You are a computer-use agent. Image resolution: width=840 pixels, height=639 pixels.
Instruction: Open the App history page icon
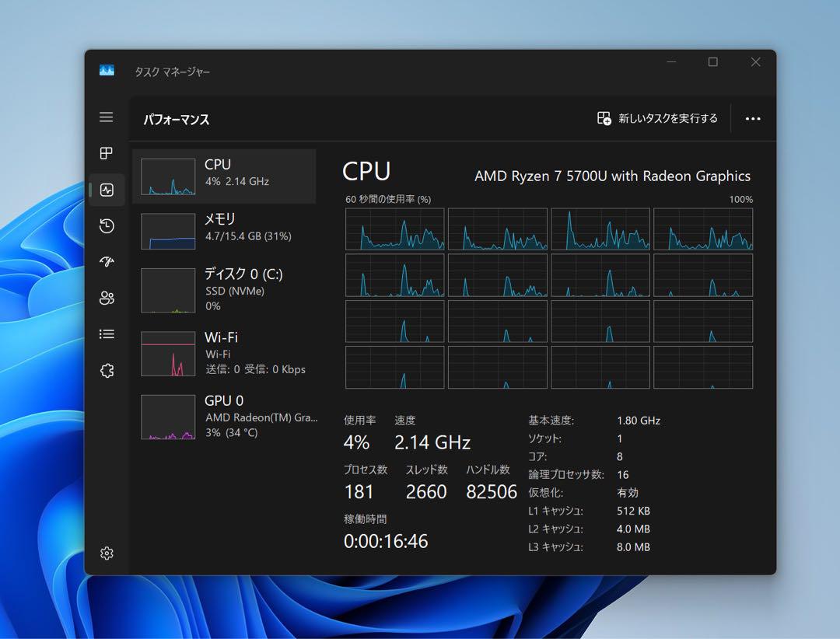click(x=107, y=225)
